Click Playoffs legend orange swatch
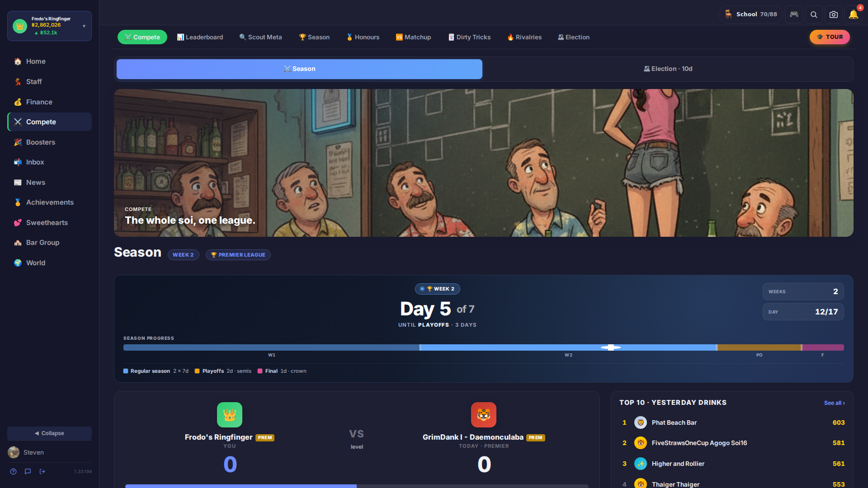The height and width of the screenshot is (488, 868). click(197, 371)
